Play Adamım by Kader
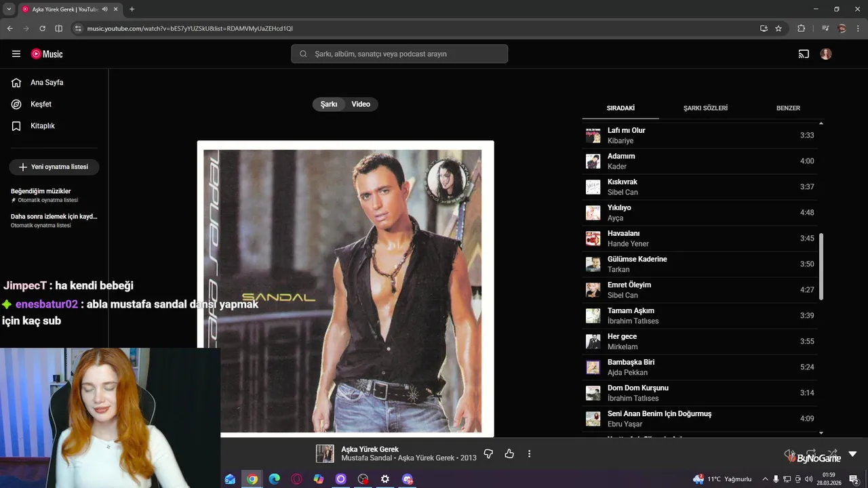The height and width of the screenshot is (488, 868). (x=700, y=161)
